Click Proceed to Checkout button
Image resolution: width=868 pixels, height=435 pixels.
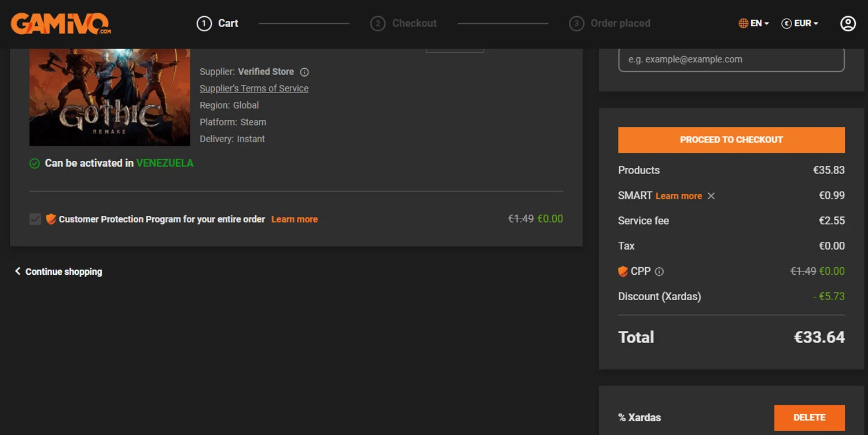(x=731, y=140)
